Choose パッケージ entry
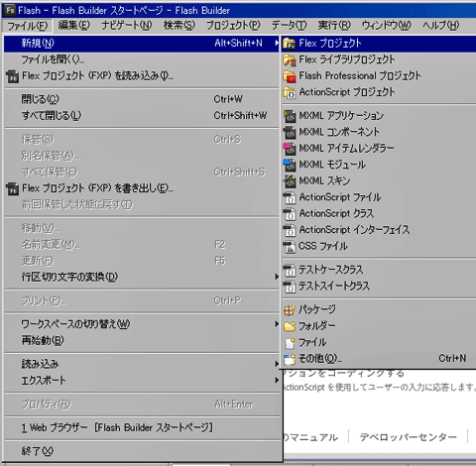476x466 pixels. click(379, 309)
